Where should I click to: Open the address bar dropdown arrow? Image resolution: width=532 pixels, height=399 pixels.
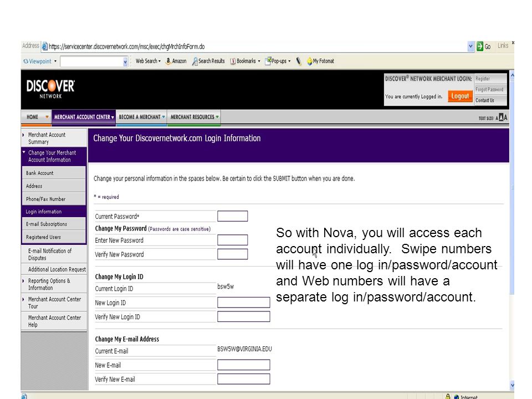tap(470, 47)
